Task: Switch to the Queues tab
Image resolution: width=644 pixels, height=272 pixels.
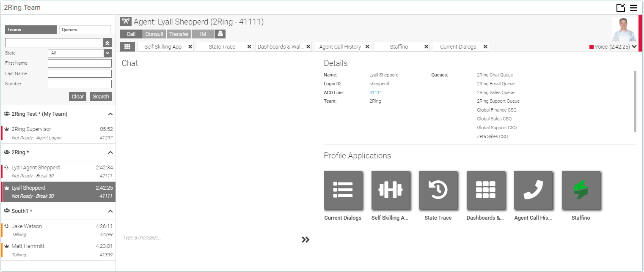Action: (85, 30)
